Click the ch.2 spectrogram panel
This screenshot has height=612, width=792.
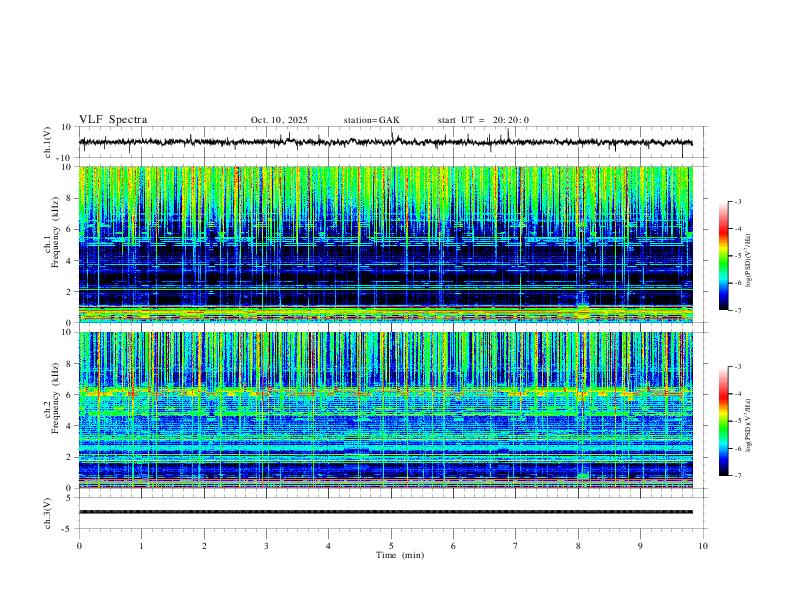click(x=385, y=410)
